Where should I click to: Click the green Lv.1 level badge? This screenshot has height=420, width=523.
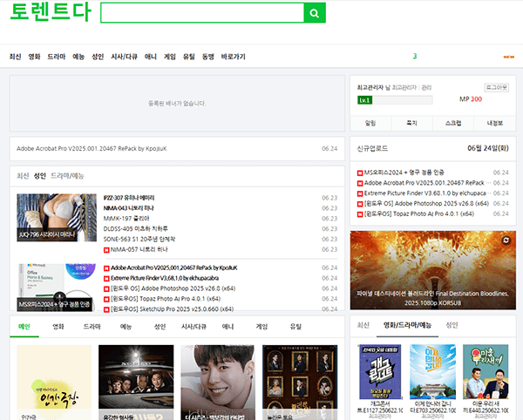click(364, 100)
